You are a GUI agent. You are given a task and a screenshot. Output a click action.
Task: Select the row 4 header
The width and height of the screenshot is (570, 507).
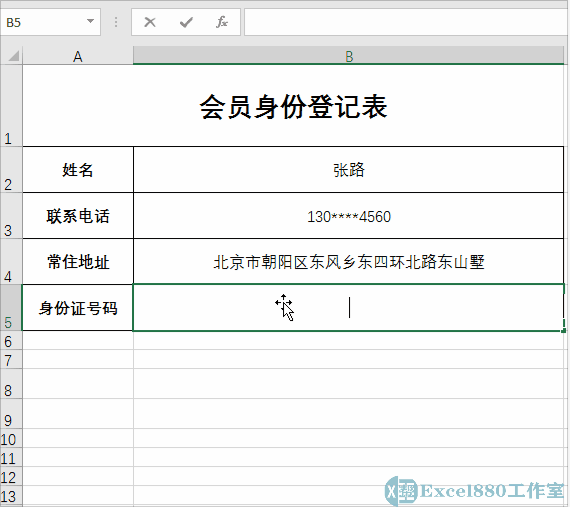(11, 262)
